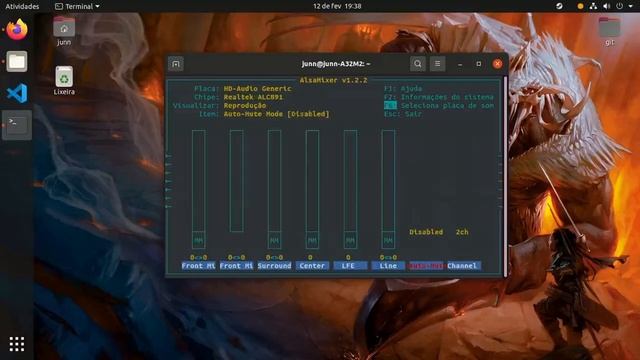This screenshot has width=640, height=360.
Task: Click the Line volume bar
Action: [x=388, y=181]
